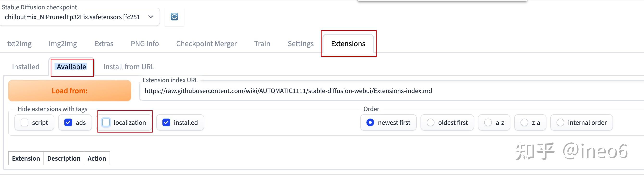Open the Settings tab
The width and height of the screenshot is (644, 177).
(301, 44)
